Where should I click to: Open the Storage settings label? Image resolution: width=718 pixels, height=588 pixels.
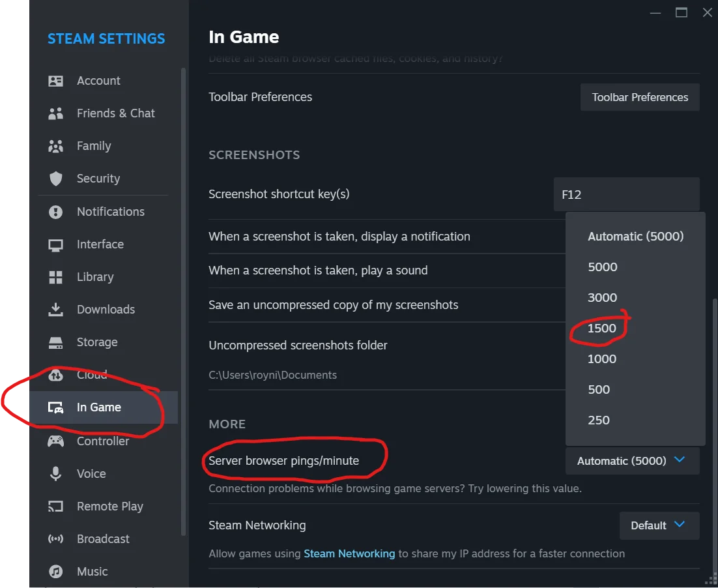[97, 342]
